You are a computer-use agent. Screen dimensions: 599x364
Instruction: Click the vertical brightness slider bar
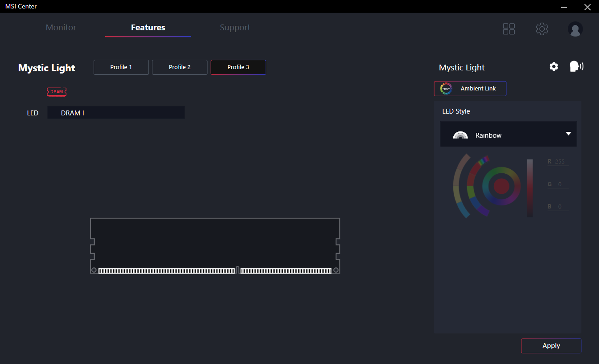(x=530, y=188)
